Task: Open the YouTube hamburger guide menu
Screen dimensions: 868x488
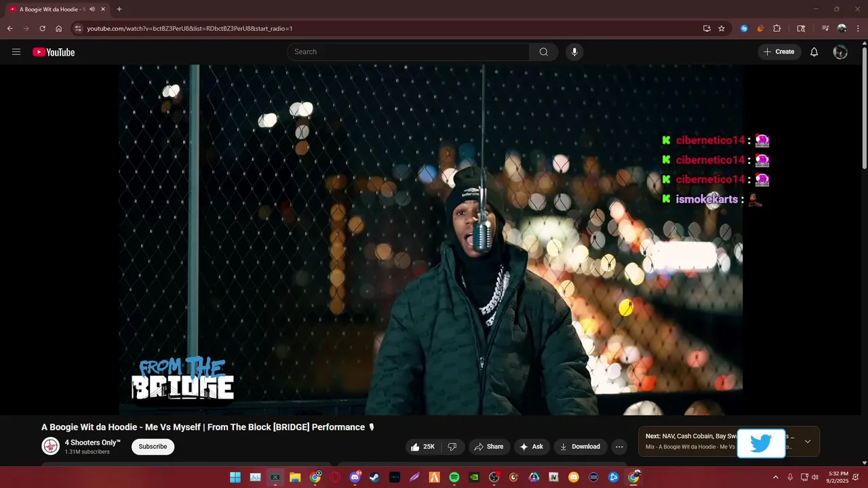Action: click(16, 52)
